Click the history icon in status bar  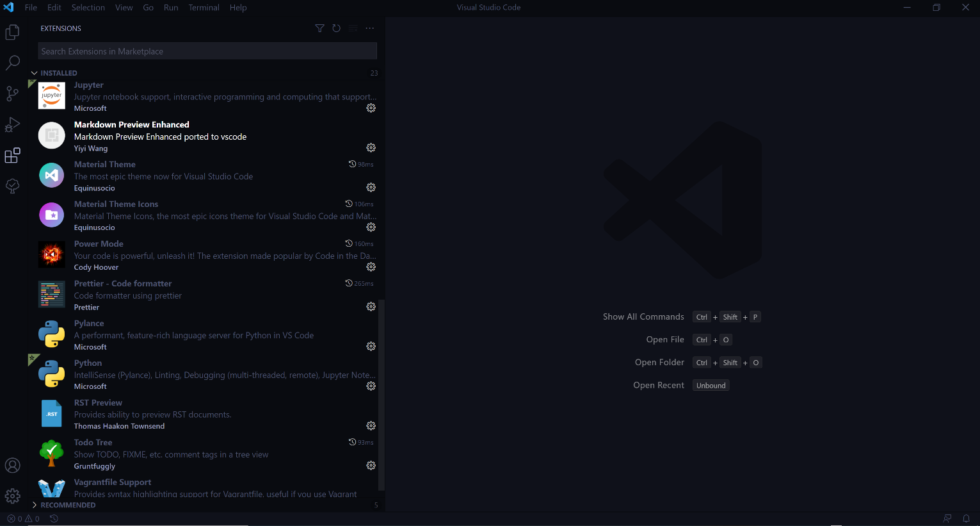pos(54,519)
